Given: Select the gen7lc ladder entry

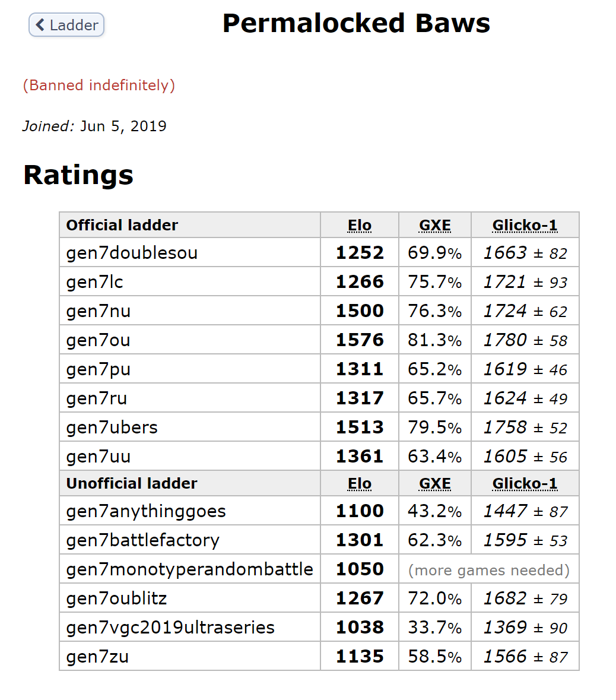Looking at the screenshot, I should click(x=319, y=281).
